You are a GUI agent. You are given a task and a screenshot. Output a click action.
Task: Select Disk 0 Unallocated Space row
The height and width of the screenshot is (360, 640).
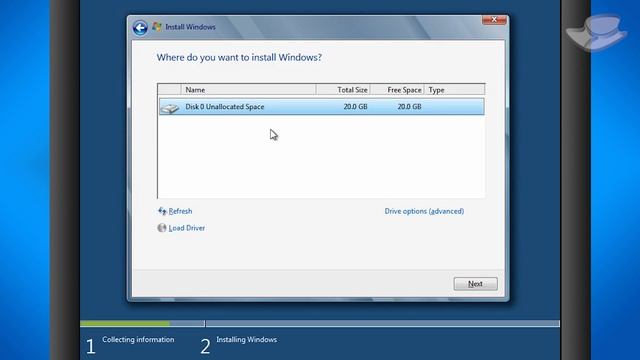pyautogui.click(x=322, y=107)
